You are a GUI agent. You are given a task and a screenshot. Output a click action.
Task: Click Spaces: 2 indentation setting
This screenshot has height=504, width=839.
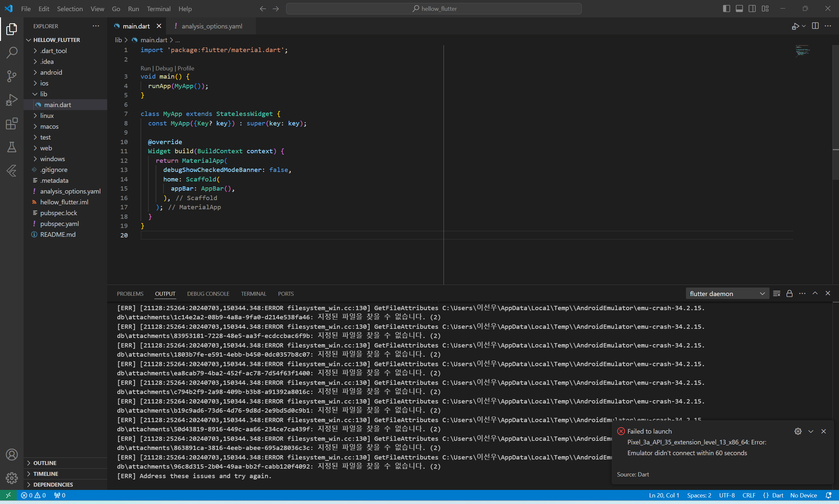click(699, 495)
